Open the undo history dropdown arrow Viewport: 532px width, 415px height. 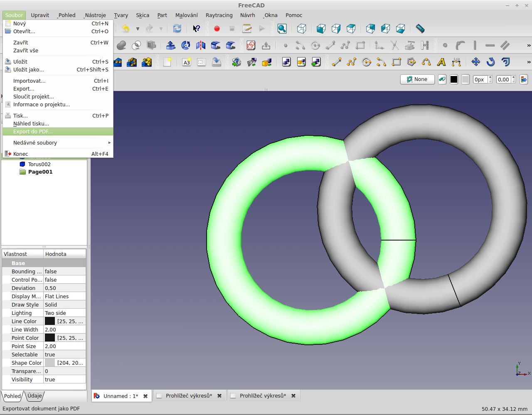138,29
